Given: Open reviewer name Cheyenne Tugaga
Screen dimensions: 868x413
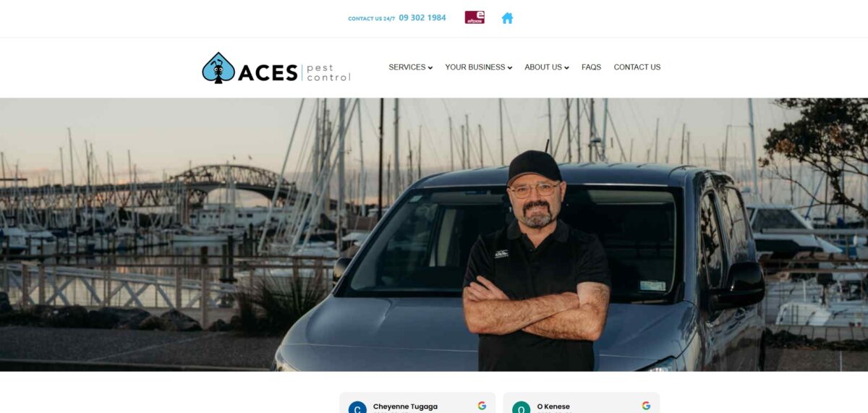Looking at the screenshot, I should click(x=405, y=406).
